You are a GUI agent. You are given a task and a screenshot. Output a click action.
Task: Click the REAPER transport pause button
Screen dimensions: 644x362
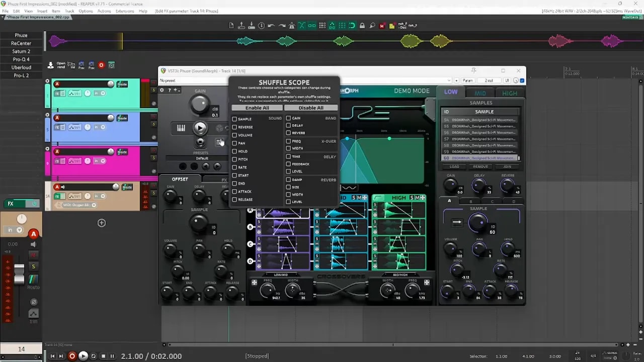pos(112,356)
